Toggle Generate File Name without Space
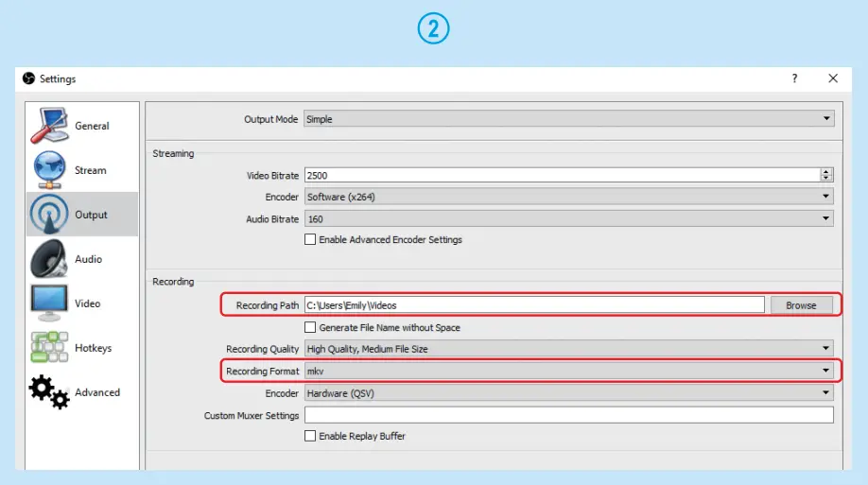The width and height of the screenshot is (868, 485). [310, 328]
